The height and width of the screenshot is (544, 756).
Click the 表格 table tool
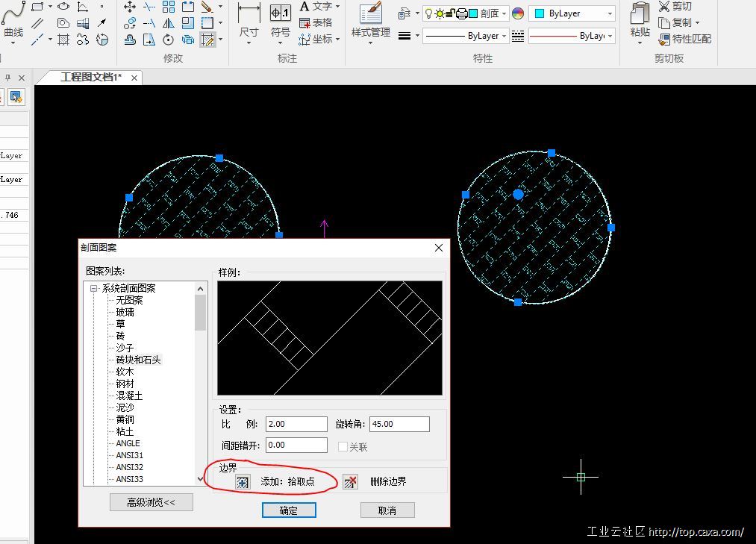(x=316, y=22)
